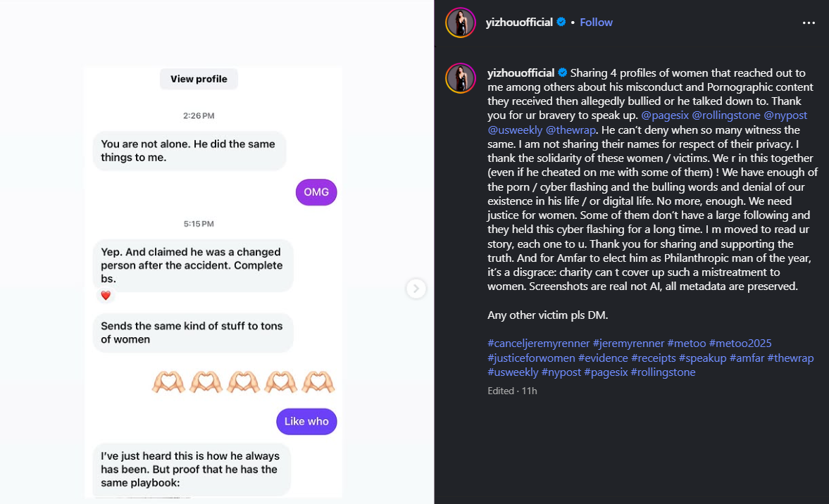The image size is (829, 504).
Task: Click the purple OMG message bubble
Action: pyautogui.click(x=316, y=192)
